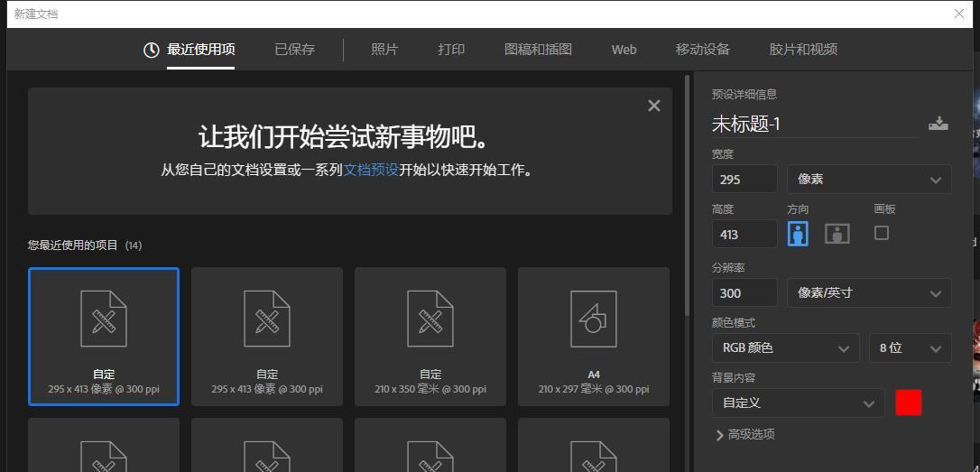The width and height of the screenshot is (980, 472).
Task: Switch to the 最近使用项 tab
Action: [x=200, y=50]
